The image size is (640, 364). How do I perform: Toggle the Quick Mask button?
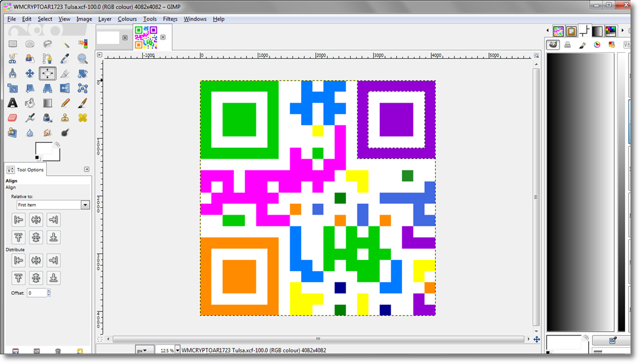100,339
